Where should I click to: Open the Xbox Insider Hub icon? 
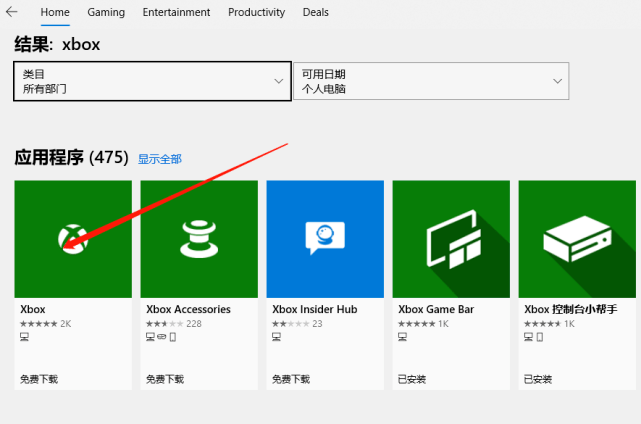click(x=325, y=239)
